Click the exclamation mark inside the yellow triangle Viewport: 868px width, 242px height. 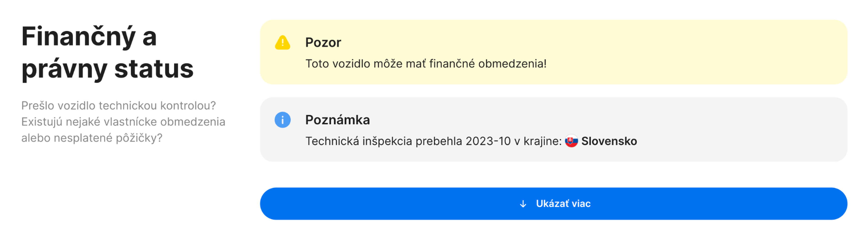point(282,44)
